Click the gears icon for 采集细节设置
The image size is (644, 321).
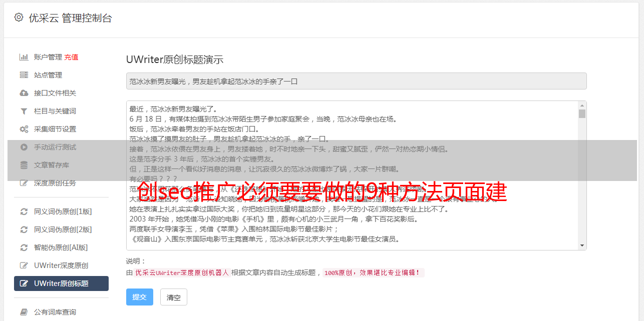click(24, 129)
